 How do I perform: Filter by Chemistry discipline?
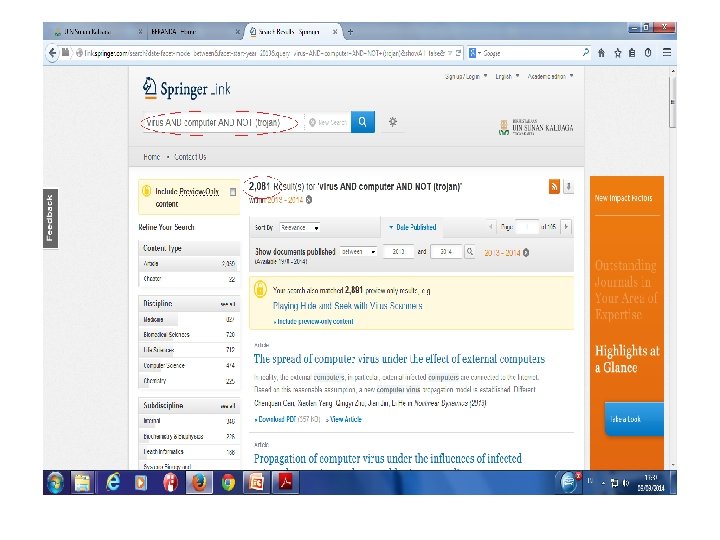pos(189,381)
